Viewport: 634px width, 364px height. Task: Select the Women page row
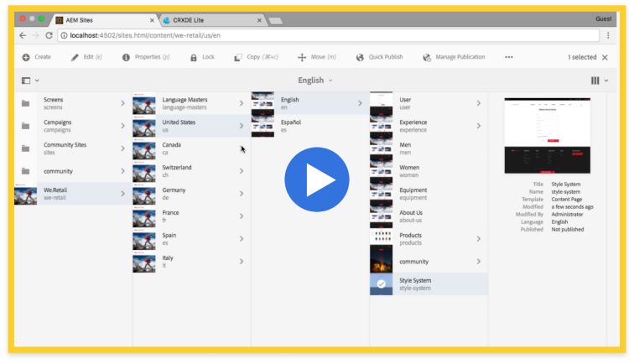(x=429, y=171)
